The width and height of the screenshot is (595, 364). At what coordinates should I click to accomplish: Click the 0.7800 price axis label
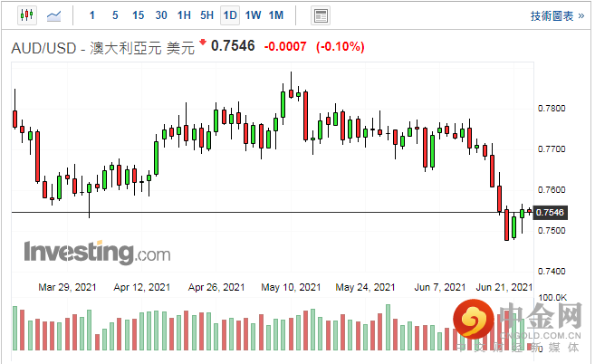tap(552, 109)
